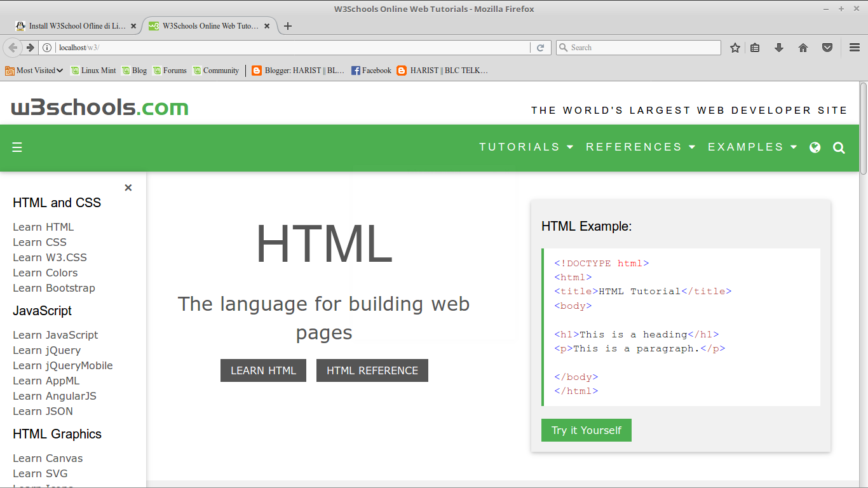Open Blogger: HARIST bookmark
The image size is (868, 488).
point(298,71)
